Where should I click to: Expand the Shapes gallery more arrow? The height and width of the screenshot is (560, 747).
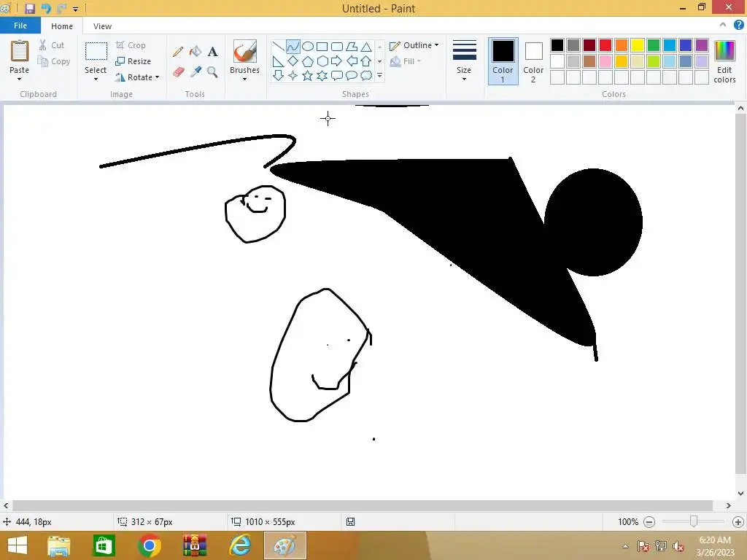[379, 75]
